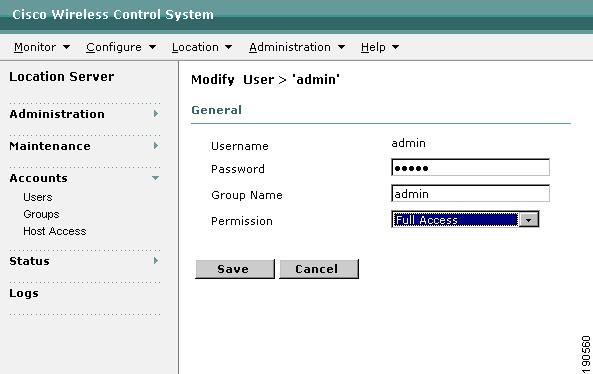
Task: Click the 'admin' Username value text
Action: pos(408,143)
